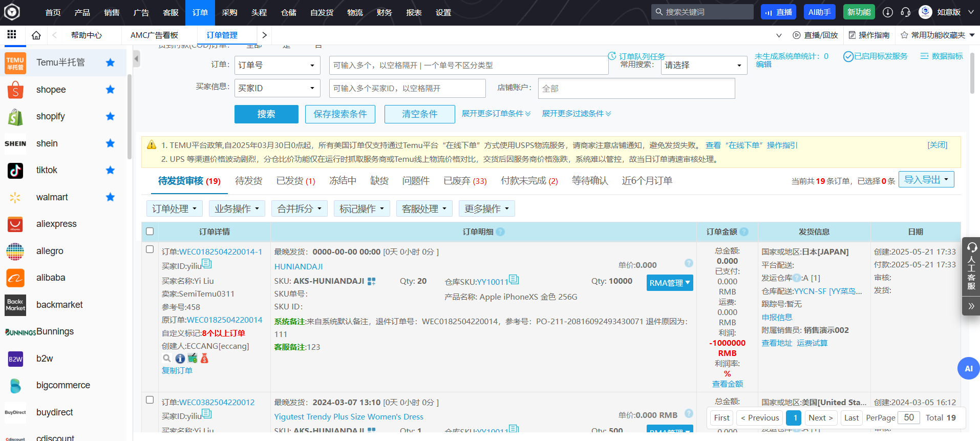Select checkbox for order WEC0182504220014-1
980x441 pixels.
point(150,249)
